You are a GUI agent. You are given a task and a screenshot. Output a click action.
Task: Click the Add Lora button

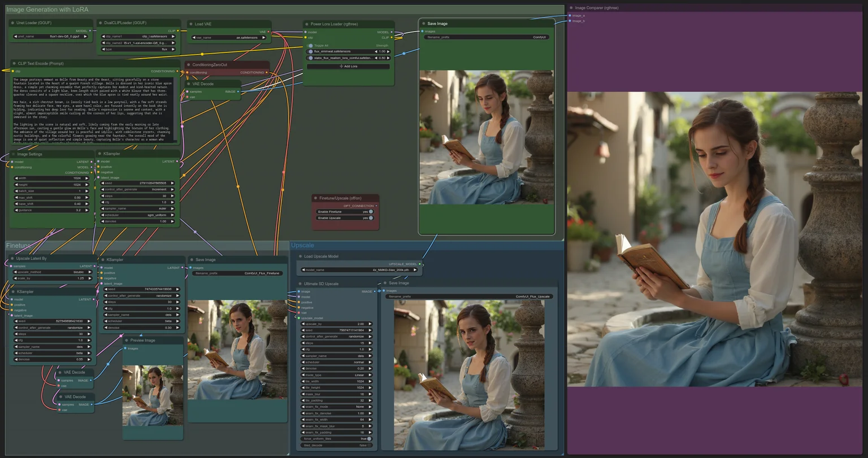tap(348, 67)
